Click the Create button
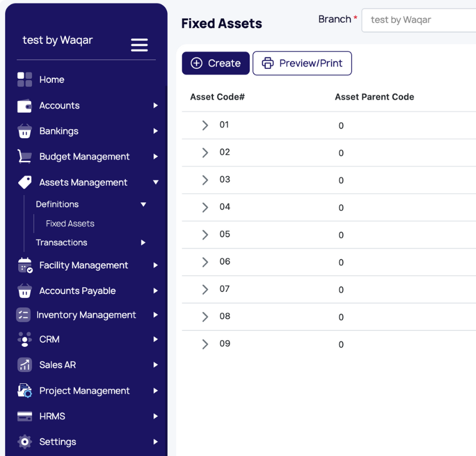The width and height of the screenshot is (476, 456). pyautogui.click(x=215, y=63)
